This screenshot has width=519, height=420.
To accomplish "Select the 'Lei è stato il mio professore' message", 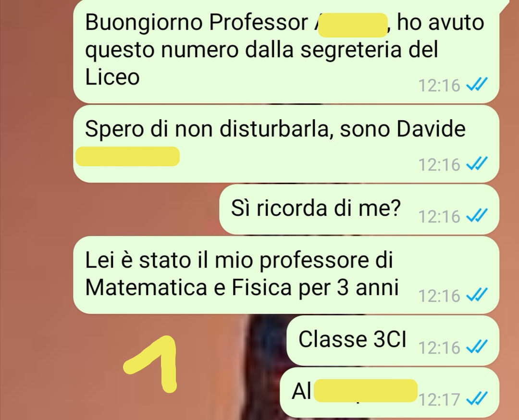I will click(x=286, y=275).
